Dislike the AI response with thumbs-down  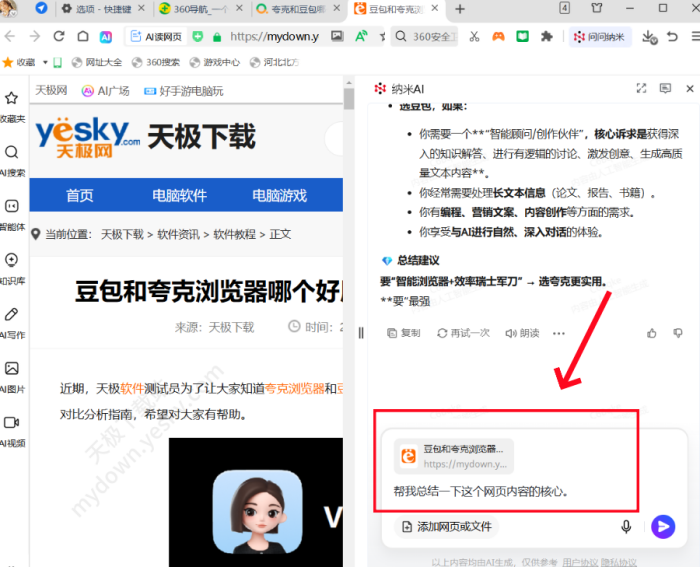point(678,333)
